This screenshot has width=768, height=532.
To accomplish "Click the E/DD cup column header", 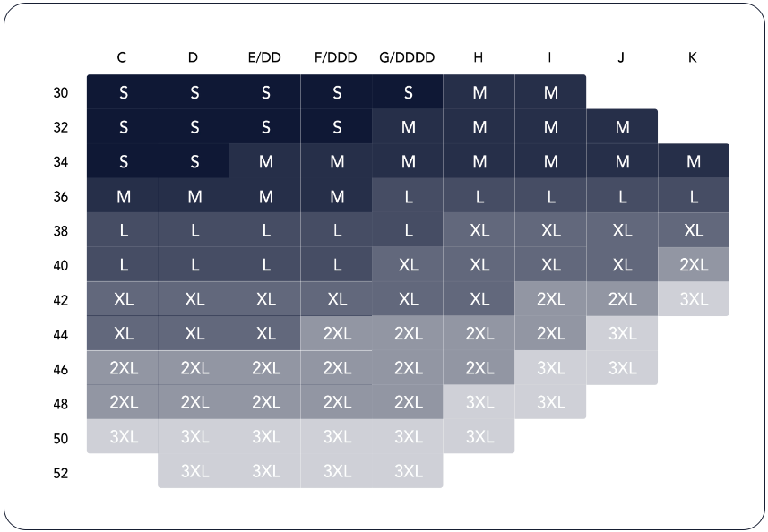I will point(264,58).
